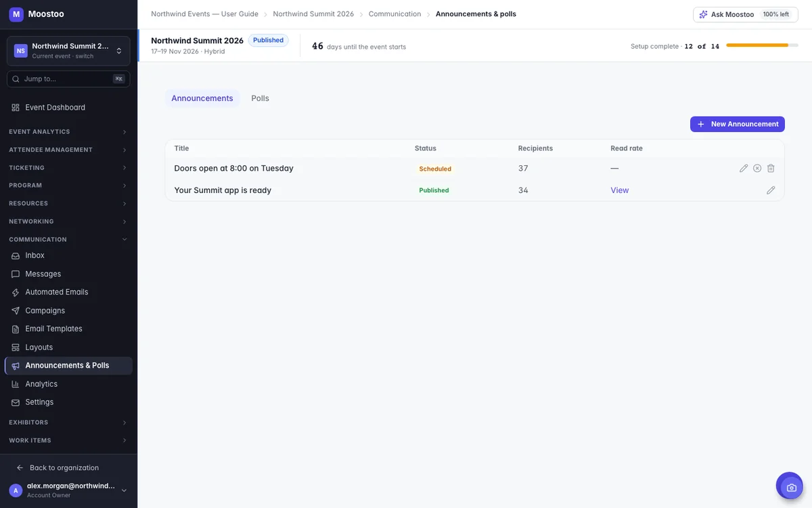Click Northwind Summit 2026 breadcrumb
Viewport: 812px width, 508px height.
[313, 14]
